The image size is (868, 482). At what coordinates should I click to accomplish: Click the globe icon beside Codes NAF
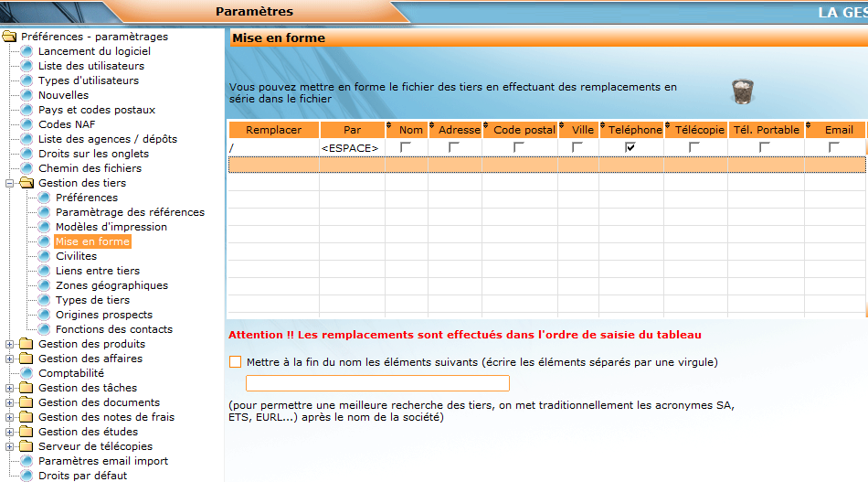point(26,124)
